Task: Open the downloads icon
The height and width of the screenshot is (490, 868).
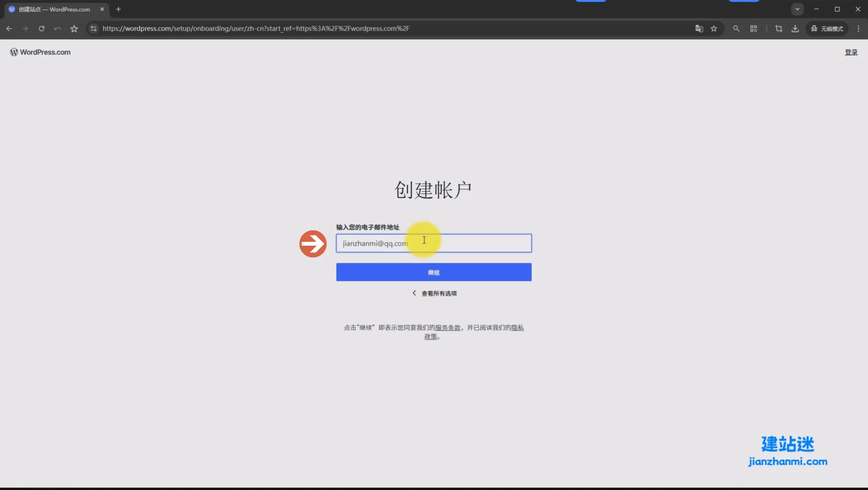Action: (x=795, y=29)
